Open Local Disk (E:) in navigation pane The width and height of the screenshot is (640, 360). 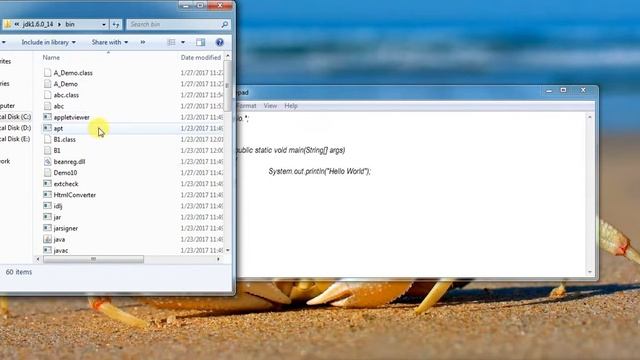click(x=16, y=139)
